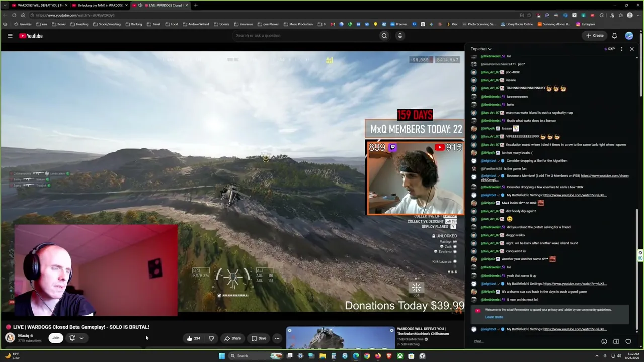Send a heart reaction in chat
The image size is (644, 362).
pyautogui.click(x=628, y=342)
